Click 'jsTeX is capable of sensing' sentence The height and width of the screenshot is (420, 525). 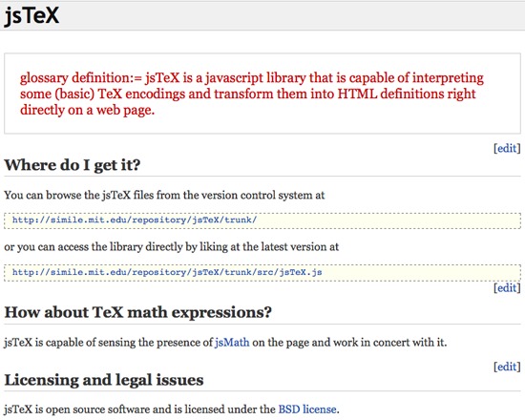point(225,343)
